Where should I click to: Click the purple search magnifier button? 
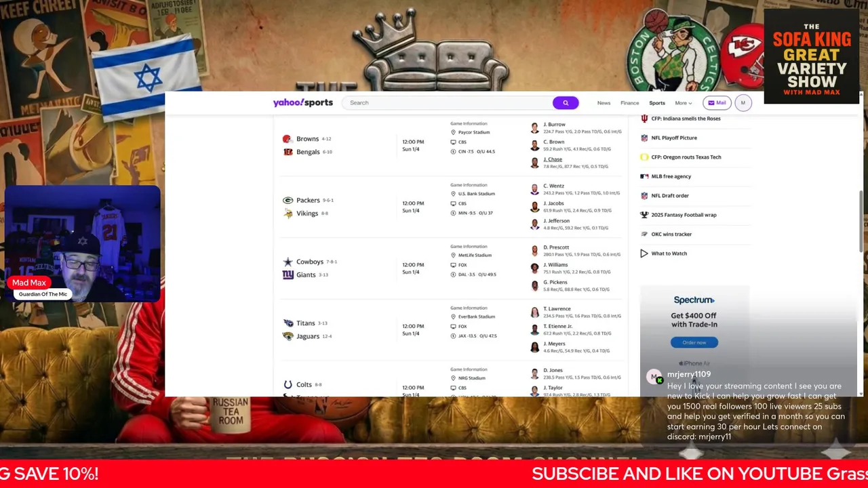point(566,102)
